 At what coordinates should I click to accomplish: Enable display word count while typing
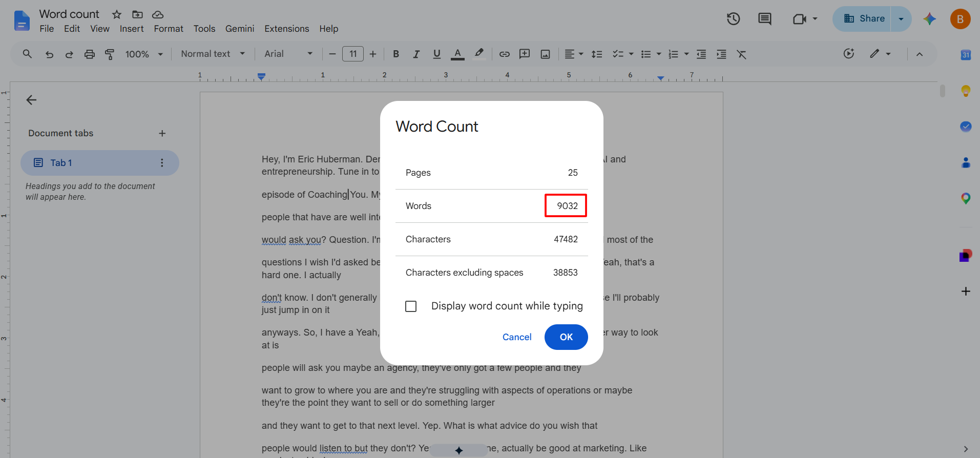(x=411, y=306)
